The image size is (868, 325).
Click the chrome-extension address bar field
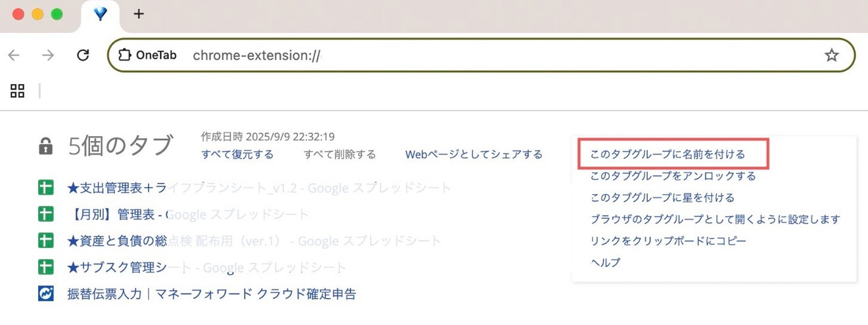pyautogui.click(x=460, y=55)
